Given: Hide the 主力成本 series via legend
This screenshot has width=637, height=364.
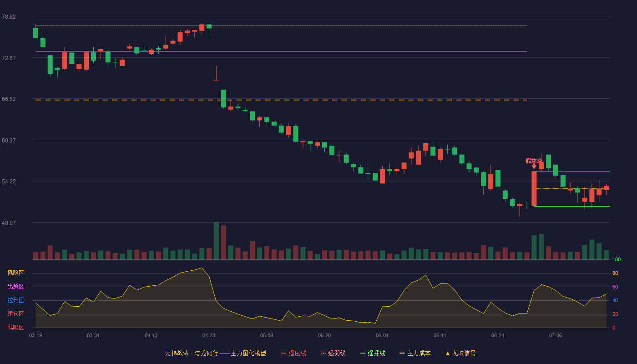Looking at the screenshot, I should (415, 353).
